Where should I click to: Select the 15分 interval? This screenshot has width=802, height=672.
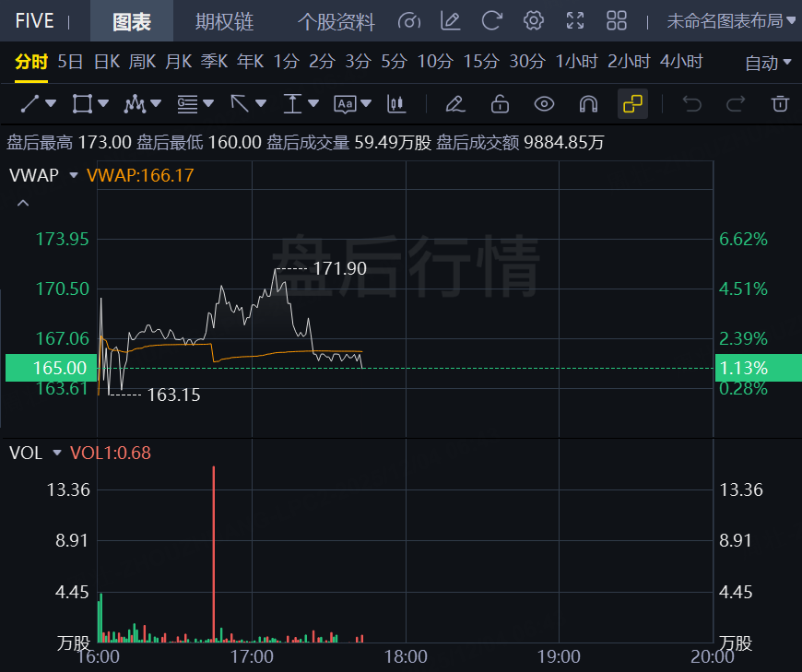(x=480, y=62)
